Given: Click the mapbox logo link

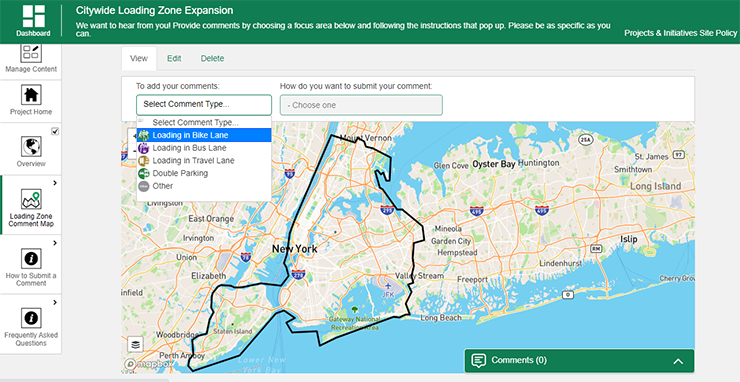Looking at the screenshot, I should [x=149, y=365].
